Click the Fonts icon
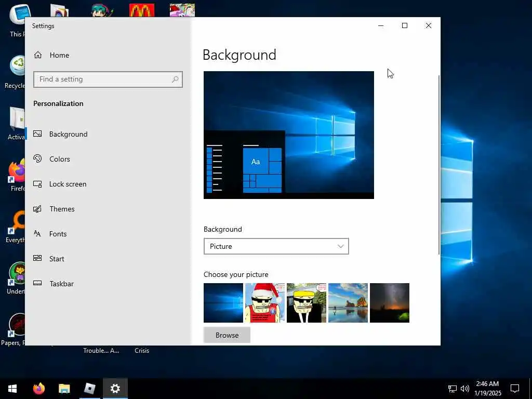Screen dimensions: 532x399 point(37,233)
